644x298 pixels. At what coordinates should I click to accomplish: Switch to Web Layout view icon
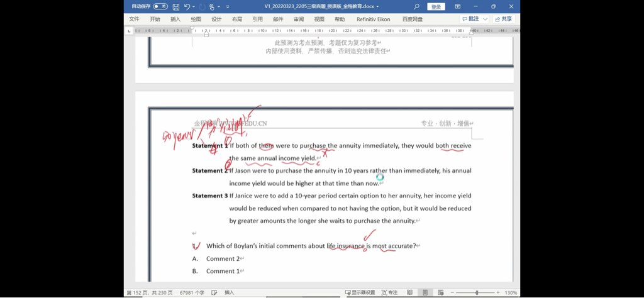[440, 292]
